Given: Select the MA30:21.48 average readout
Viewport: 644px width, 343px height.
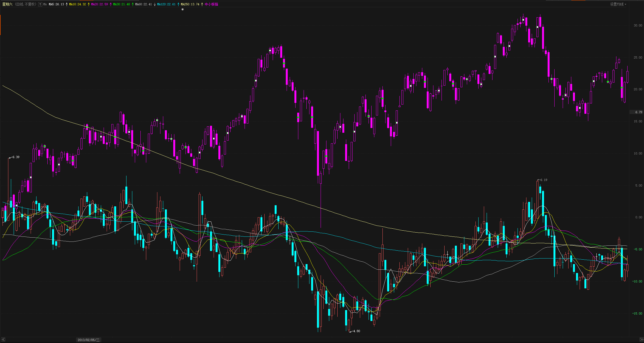Looking at the screenshot, I should point(121,4).
